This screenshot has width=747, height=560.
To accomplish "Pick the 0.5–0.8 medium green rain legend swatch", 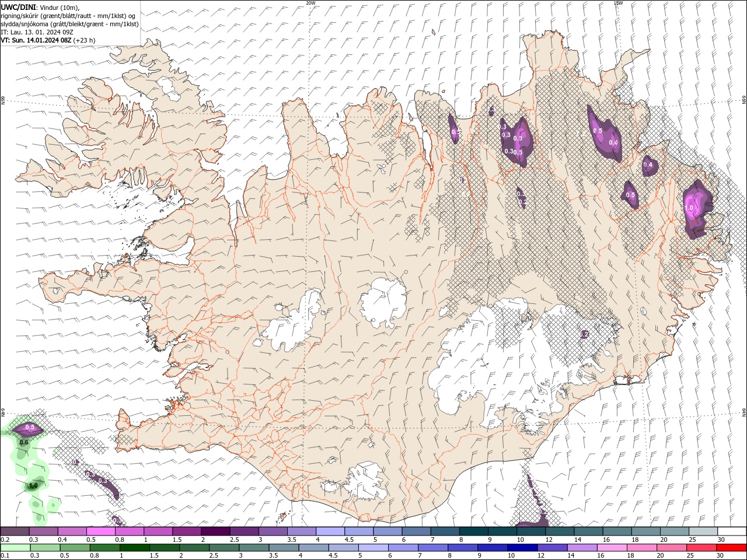I will point(75,548).
